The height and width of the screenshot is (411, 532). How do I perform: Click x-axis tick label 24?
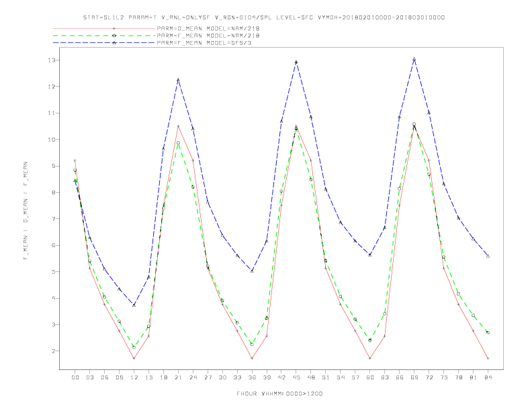[x=193, y=377]
